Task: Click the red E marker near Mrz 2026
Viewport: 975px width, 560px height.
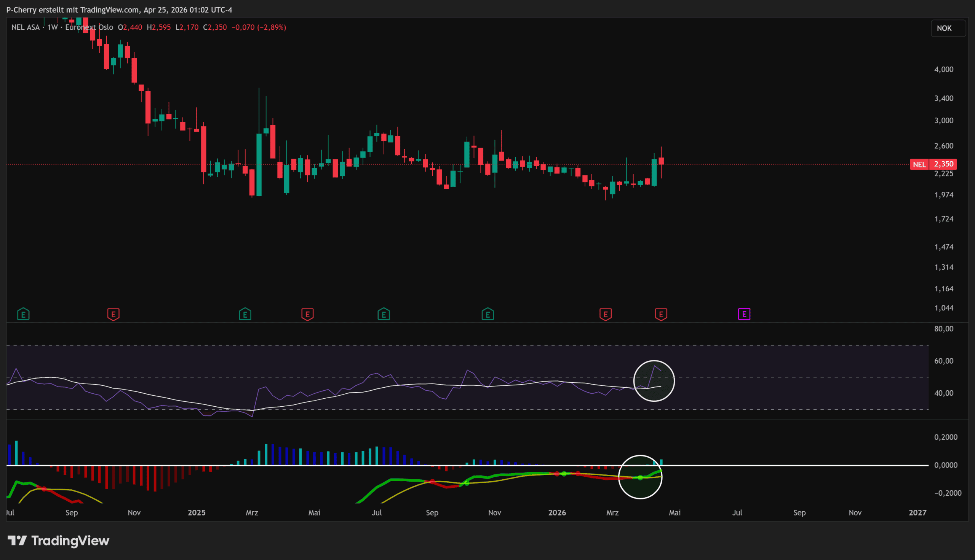Action: [x=605, y=314]
